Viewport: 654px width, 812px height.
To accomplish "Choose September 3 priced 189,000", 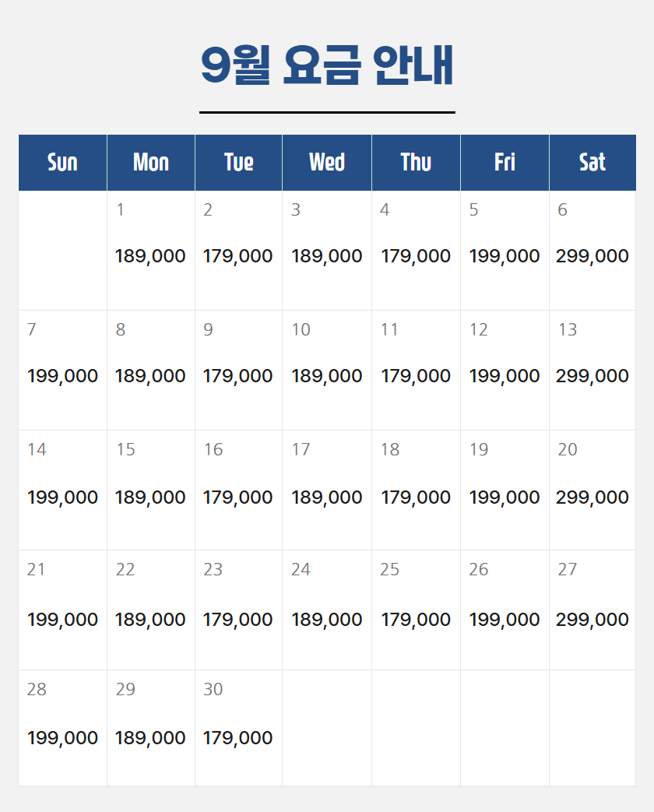I will (x=327, y=251).
